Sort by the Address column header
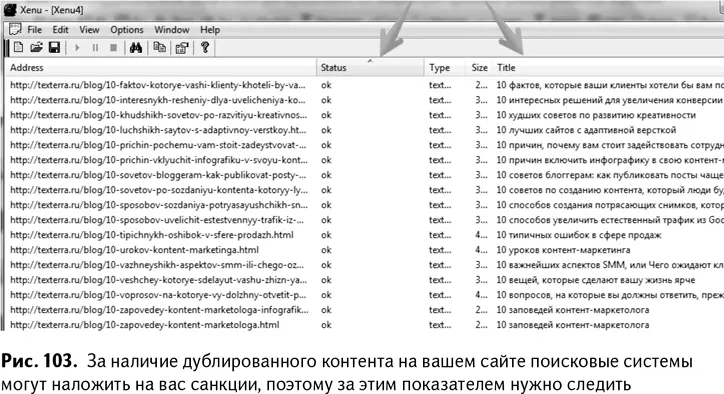Screen dimensions: 724x394 [x=161, y=67]
